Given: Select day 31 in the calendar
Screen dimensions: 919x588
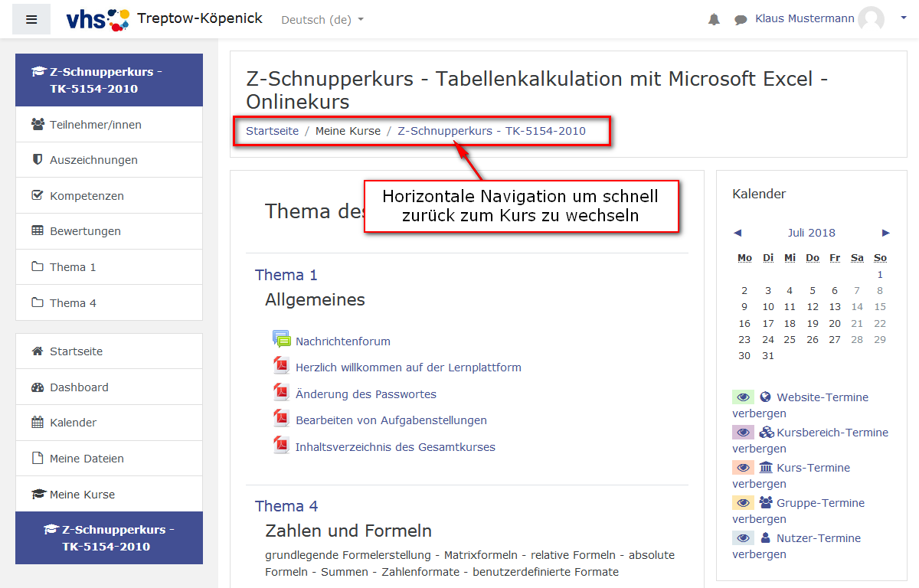Looking at the screenshot, I should (x=768, y=356).
